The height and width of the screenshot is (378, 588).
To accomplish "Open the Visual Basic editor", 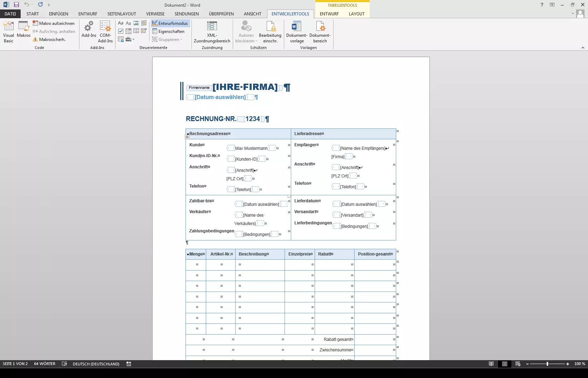I will tap(8, 31).
